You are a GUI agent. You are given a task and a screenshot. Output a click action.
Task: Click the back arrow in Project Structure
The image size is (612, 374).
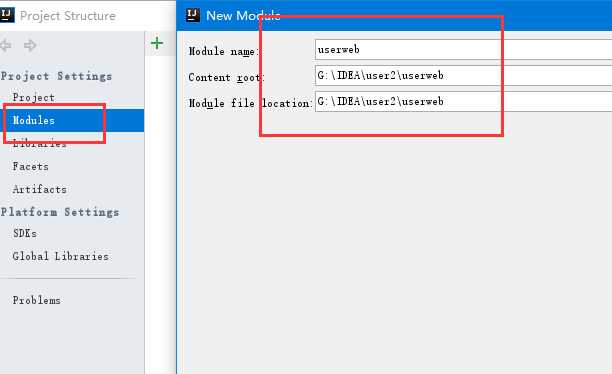coord(5,45)
